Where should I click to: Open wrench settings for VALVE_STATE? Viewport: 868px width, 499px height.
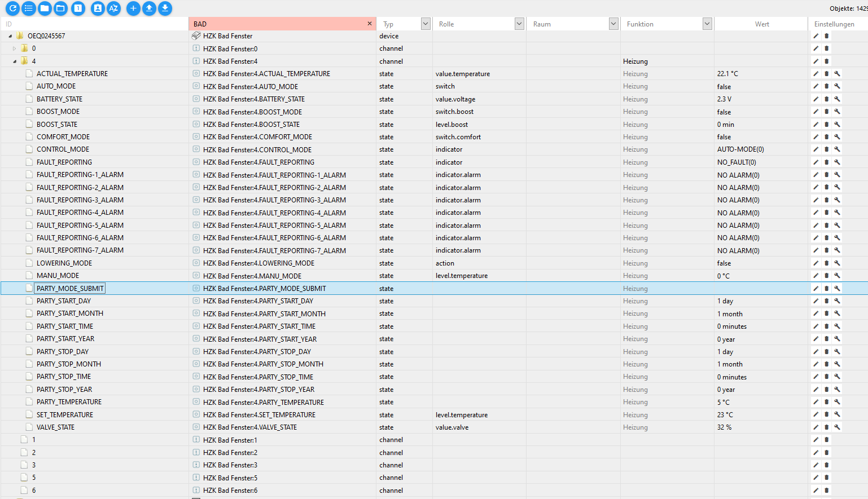coord(838,427)
